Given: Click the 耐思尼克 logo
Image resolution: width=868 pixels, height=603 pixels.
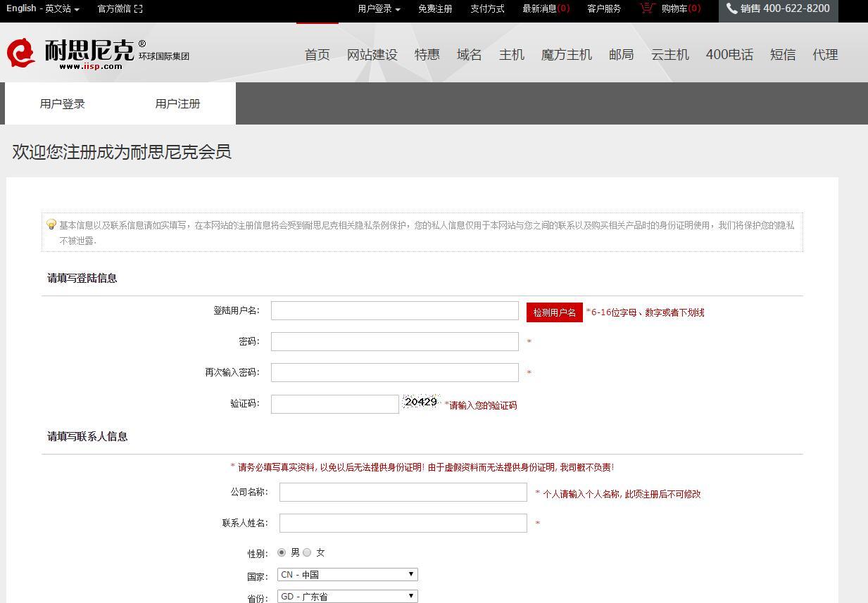Looking at the screenshot, I should click(x=98, y=54).
